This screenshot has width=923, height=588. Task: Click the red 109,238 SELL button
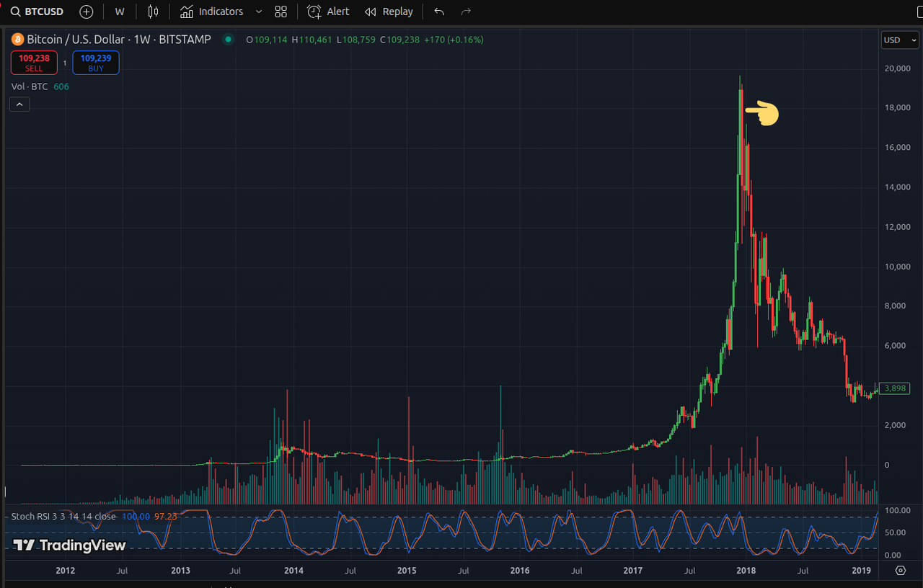pos(34,63)
